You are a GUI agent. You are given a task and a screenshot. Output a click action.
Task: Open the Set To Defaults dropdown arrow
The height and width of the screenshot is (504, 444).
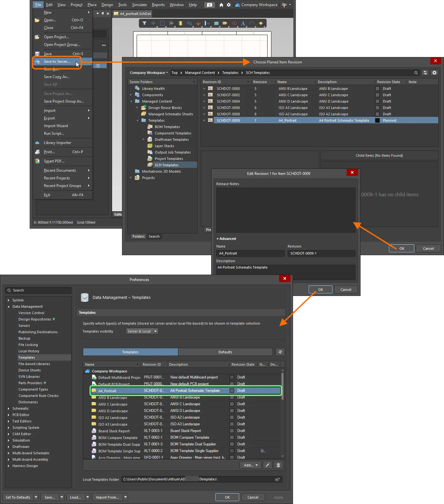click(x=36, y=497)
